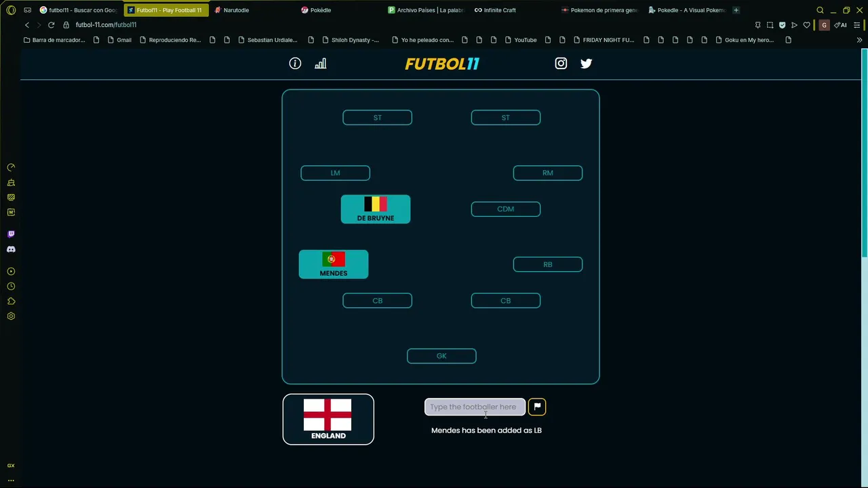Open the sidebar history clock icon
The width and height of the screenshot is (868, 488).
pos(11,286)
